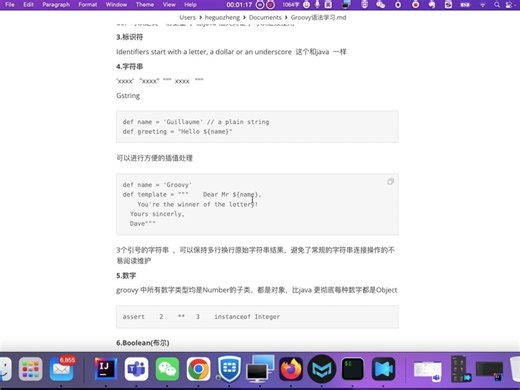Click the 6.Boolean(布尔) heading
The height and width of the screenshot is (390, 520).
point(143,343)
